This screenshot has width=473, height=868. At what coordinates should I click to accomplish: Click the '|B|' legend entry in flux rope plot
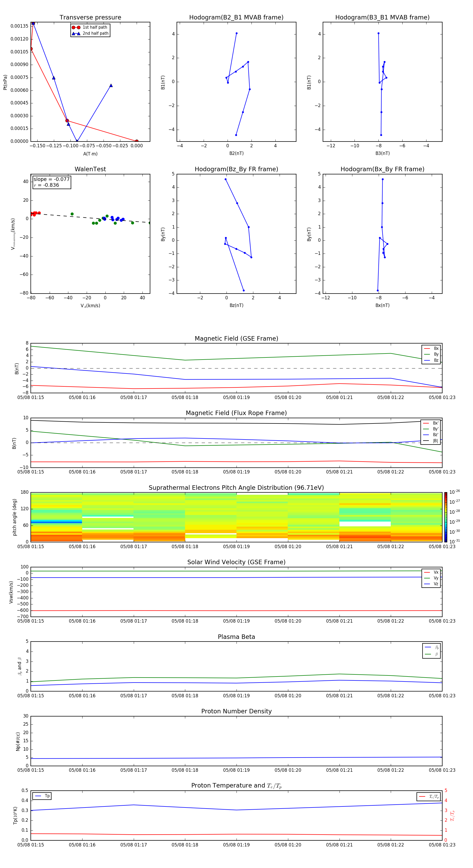pos(431,441)
